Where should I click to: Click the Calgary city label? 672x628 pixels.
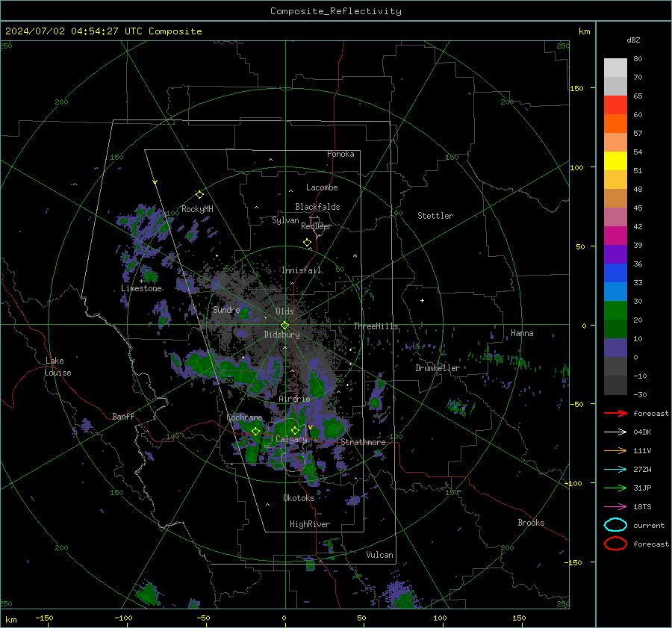pos(291,439)
